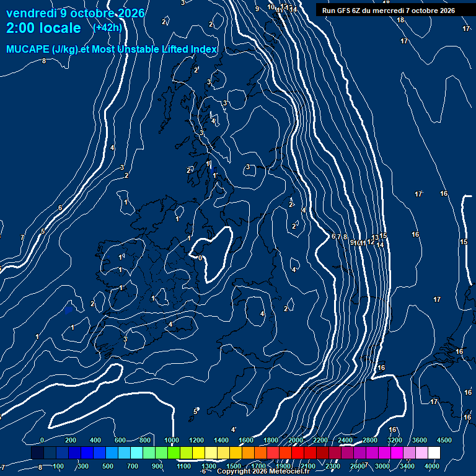
Task: Click the "500" legend label
Action: 108,466
